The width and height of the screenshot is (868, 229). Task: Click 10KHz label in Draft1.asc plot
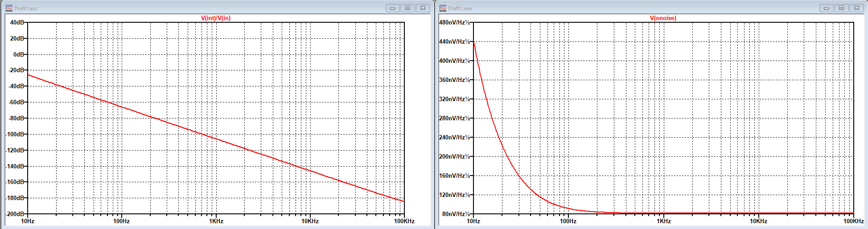click(x=310, y=221)
